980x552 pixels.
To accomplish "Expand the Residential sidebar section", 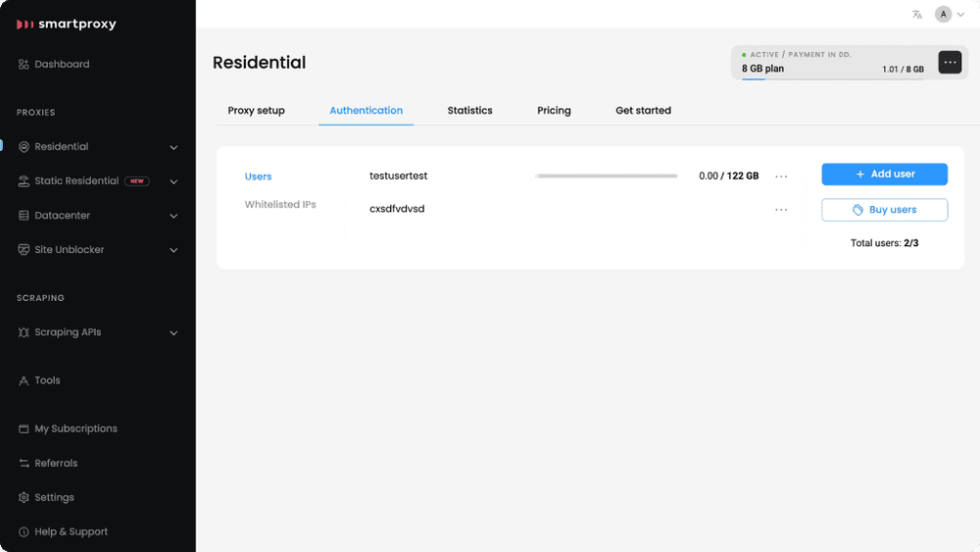I will tap(173, 147).
